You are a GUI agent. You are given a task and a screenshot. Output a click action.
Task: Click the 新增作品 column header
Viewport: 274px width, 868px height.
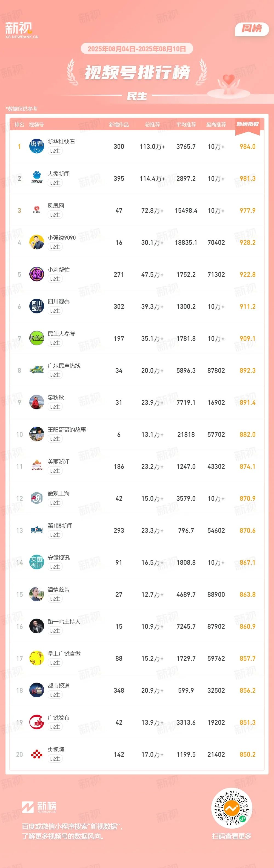click(119, 125)
